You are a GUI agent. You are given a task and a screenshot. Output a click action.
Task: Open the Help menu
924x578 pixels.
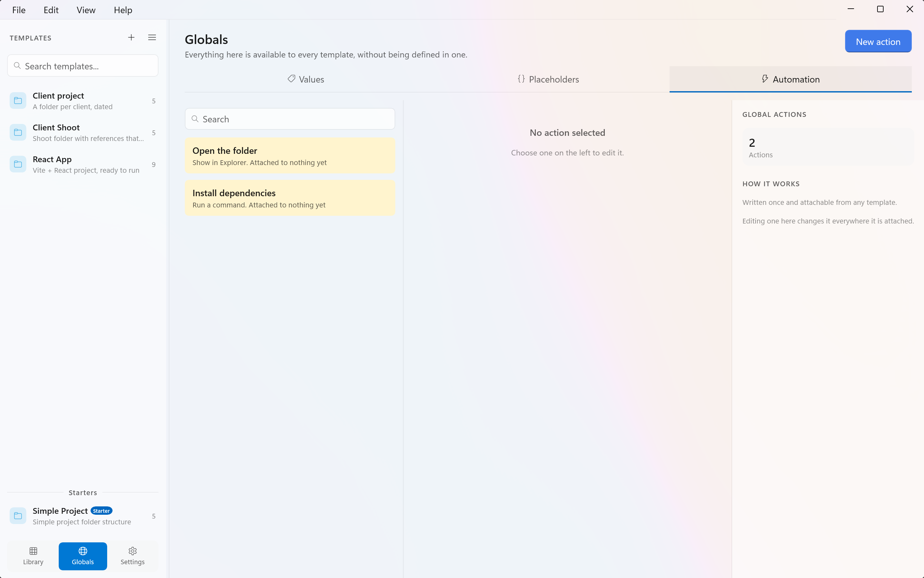(x=123, y=10)
